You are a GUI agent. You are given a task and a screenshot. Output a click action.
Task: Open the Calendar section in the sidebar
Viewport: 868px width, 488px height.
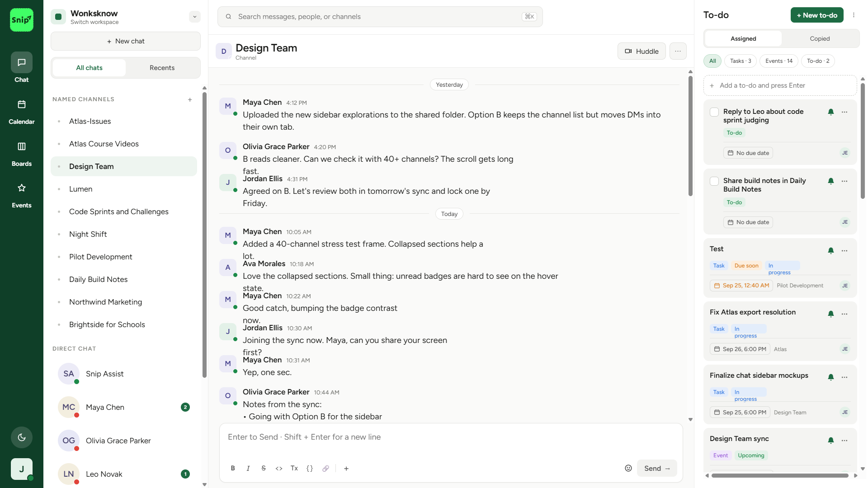(21, 112)
